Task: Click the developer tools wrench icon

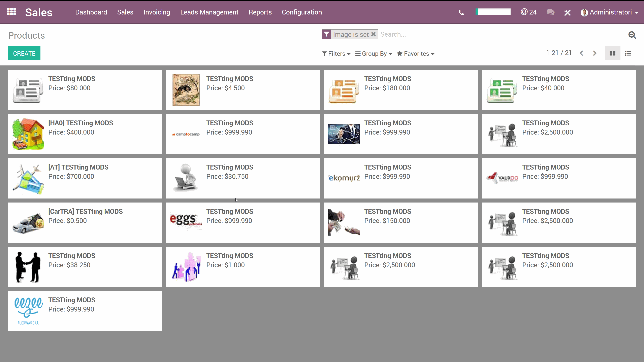Action: tap(567, 12)
